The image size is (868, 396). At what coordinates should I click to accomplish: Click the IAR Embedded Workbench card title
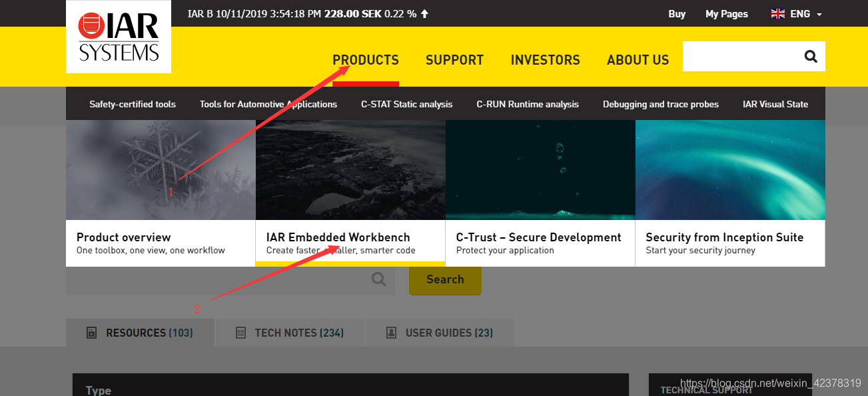(x=338, y=237)
